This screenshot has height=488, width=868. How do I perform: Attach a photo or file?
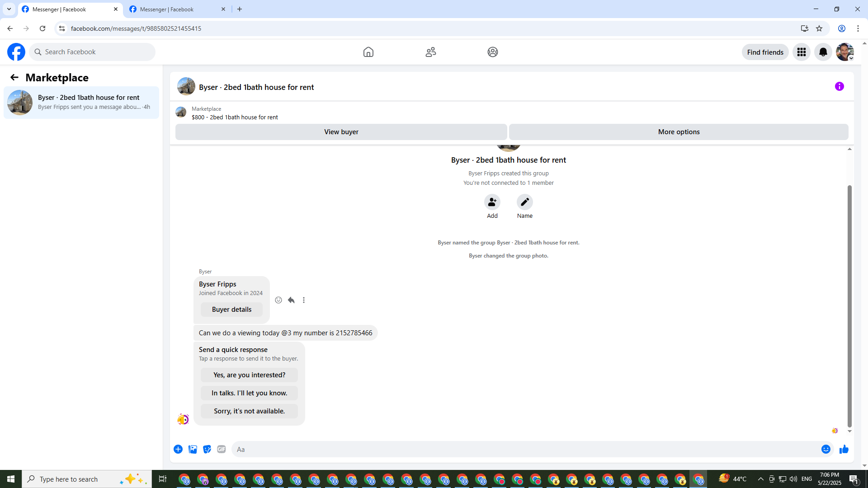tap(193, 449)
